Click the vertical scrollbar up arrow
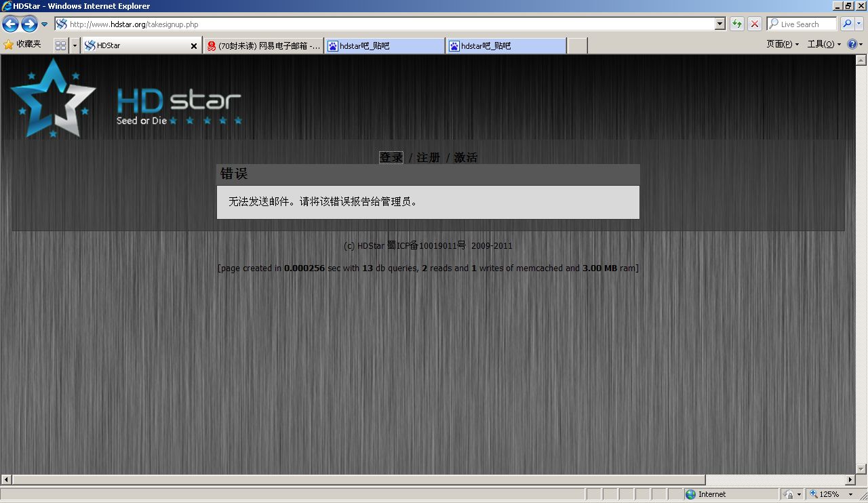The height and width of the screenshot is (503, 868). 862,60
